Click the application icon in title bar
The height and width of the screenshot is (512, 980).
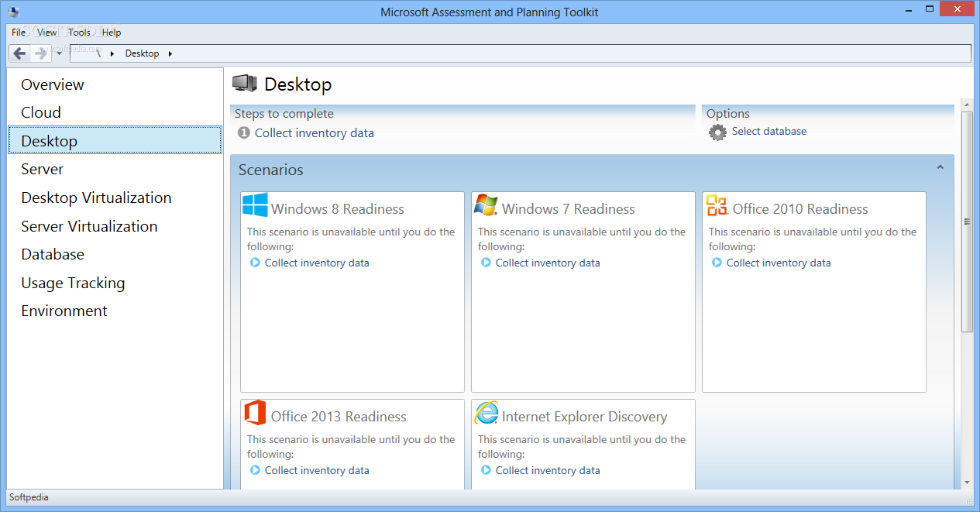click(x=14, y=12)
